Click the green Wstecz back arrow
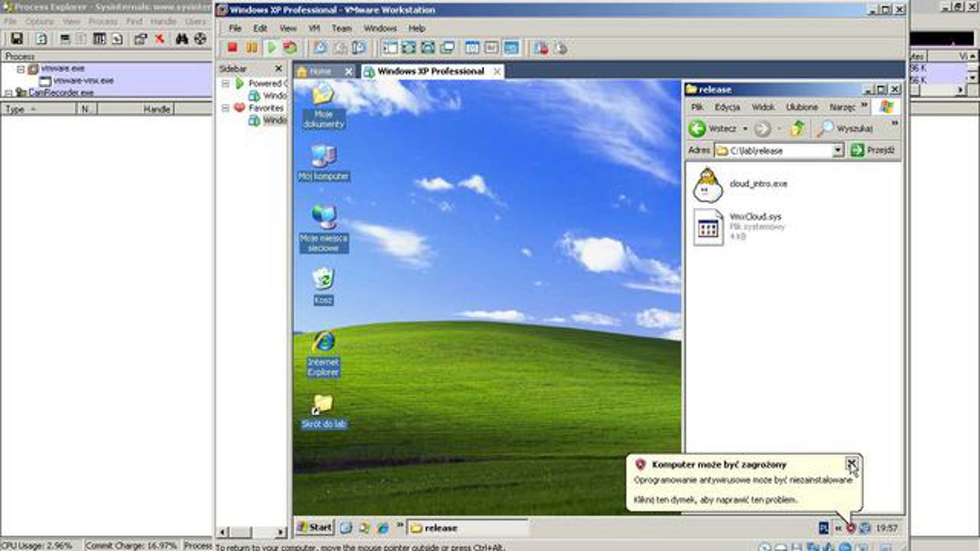This screenshot has width=980, height=551. point(697,129)
